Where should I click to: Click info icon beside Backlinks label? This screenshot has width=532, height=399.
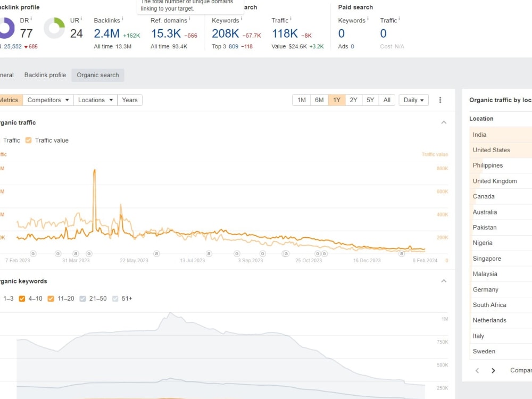coord(122,19)
